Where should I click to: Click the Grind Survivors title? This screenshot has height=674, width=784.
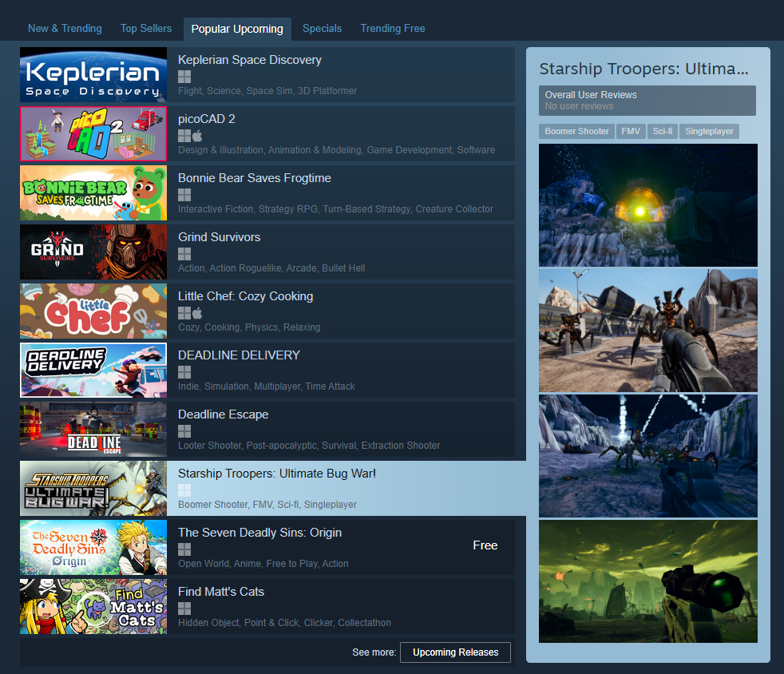[x=219, y=237]
